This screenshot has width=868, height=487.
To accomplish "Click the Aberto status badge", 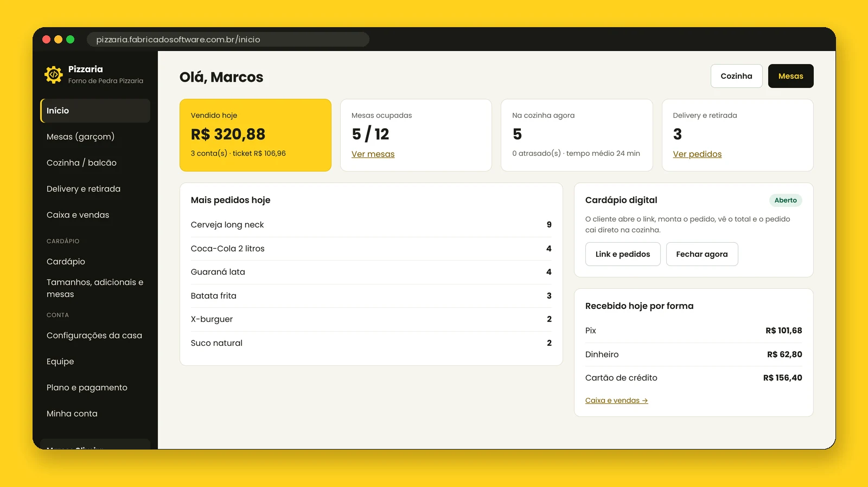I will pyautogui.click(x=786, y=200).
